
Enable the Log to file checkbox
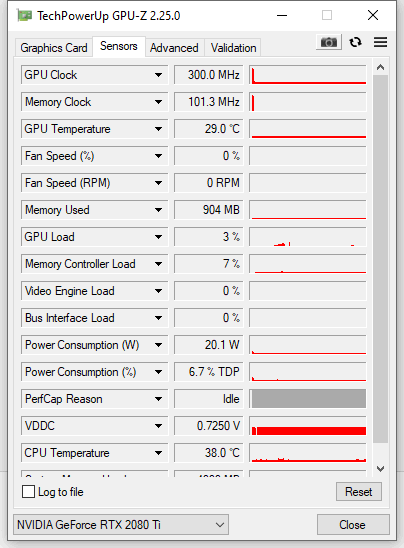pyautogui.click(x=28, y=491)
